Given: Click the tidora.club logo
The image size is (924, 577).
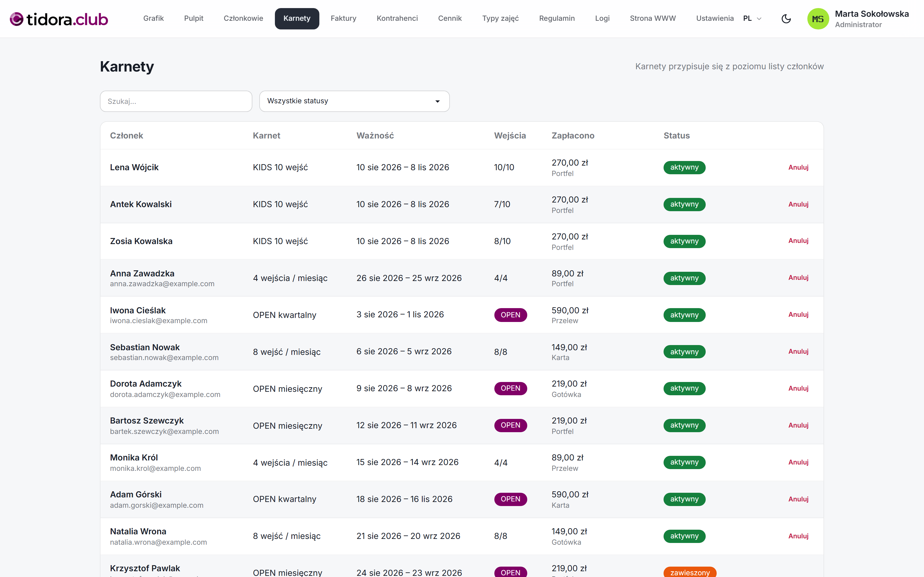Looking at the screenshot, I should pos(59,19).
